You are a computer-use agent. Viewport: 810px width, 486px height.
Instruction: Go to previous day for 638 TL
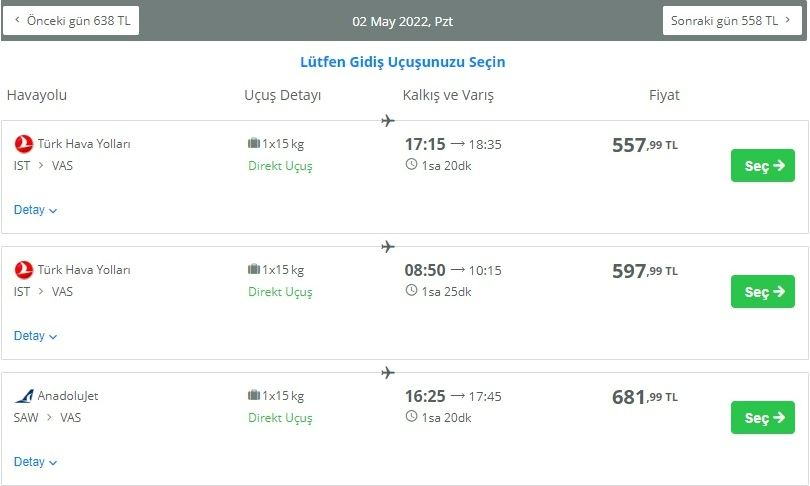[x=71, y=20]
